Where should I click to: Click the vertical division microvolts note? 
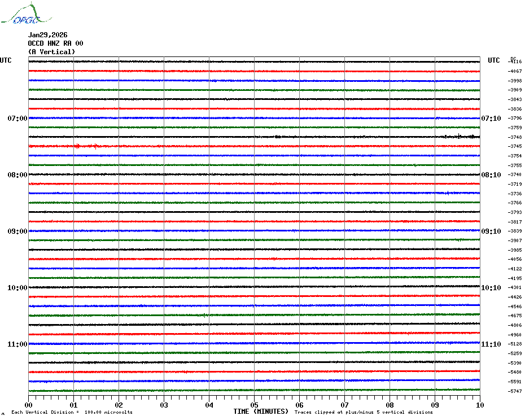[72, 413]
